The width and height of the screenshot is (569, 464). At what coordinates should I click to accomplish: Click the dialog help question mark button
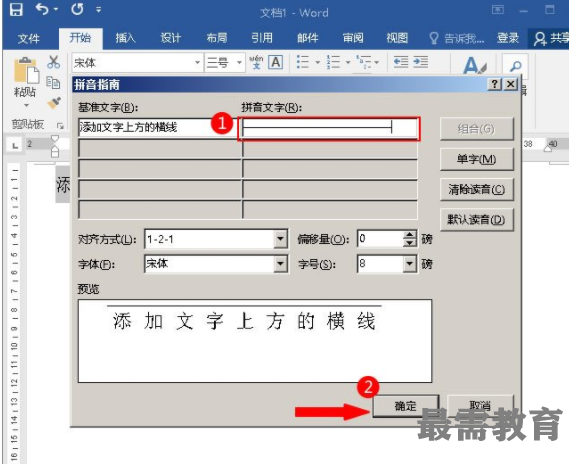(x=494, y=84)
